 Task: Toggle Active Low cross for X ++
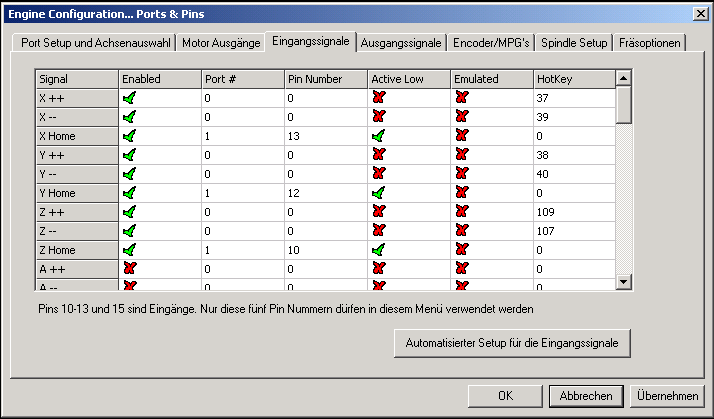point(379,97)
